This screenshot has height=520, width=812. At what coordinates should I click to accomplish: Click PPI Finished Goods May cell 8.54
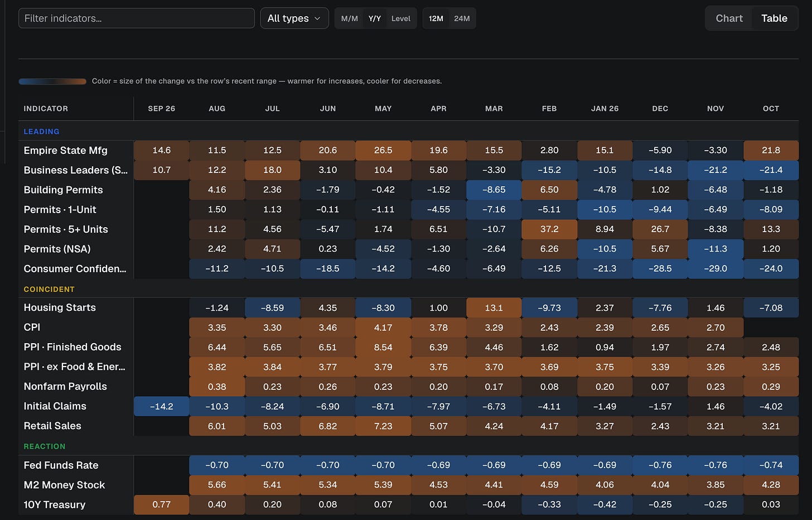(383, 347)
